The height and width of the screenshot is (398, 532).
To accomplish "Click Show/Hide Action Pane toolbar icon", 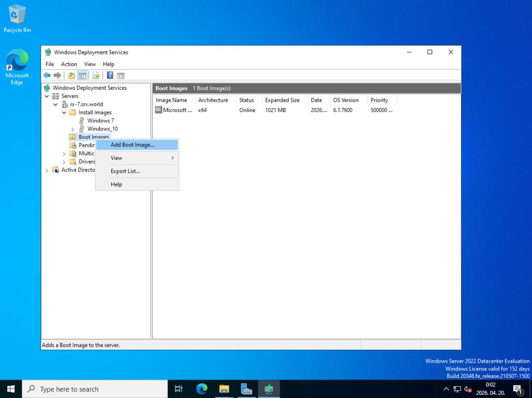I will (121, 75).
